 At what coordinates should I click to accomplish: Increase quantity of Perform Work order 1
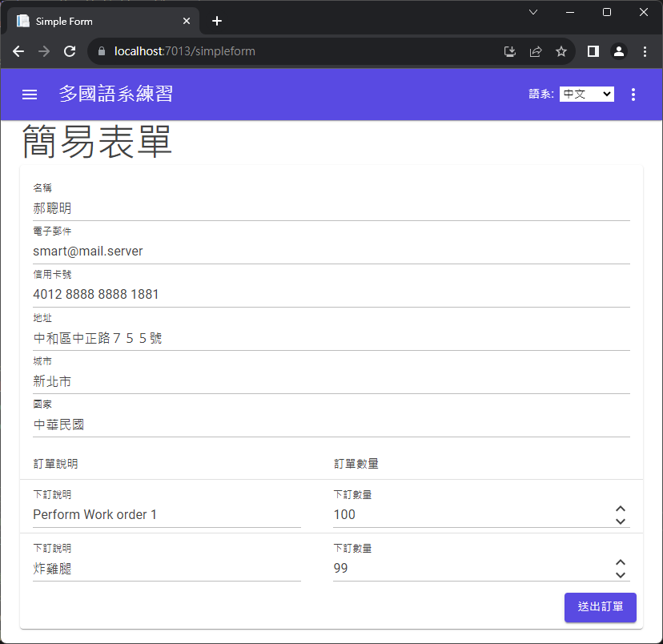(620, 509)
